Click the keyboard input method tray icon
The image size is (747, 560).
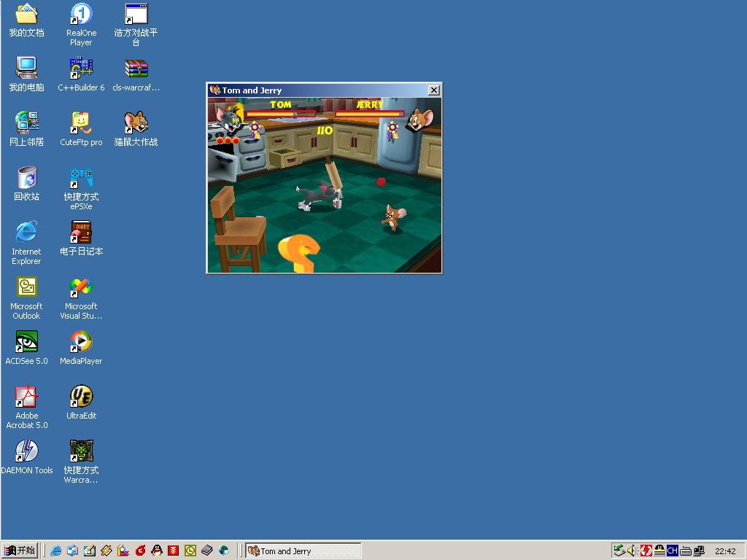click(686, 551)
